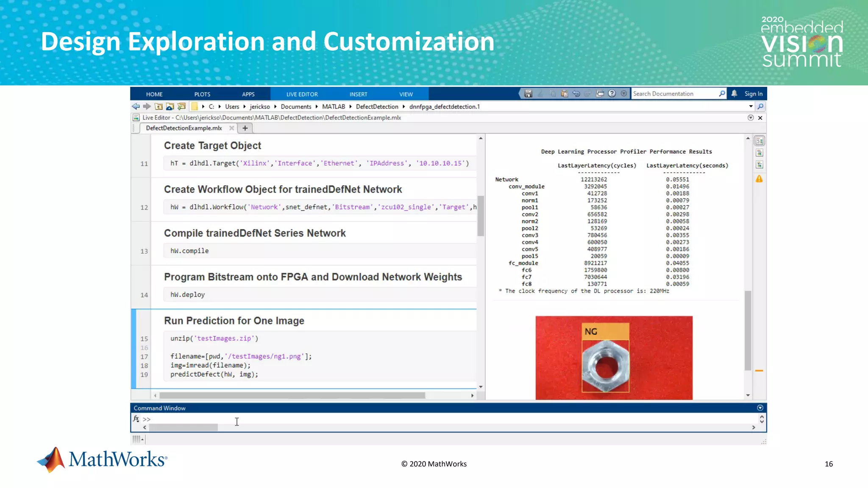Click the Paste clipboard icon
Image resolution: width=868 pixels, height=488 pixels.
[x=564, y=94]
